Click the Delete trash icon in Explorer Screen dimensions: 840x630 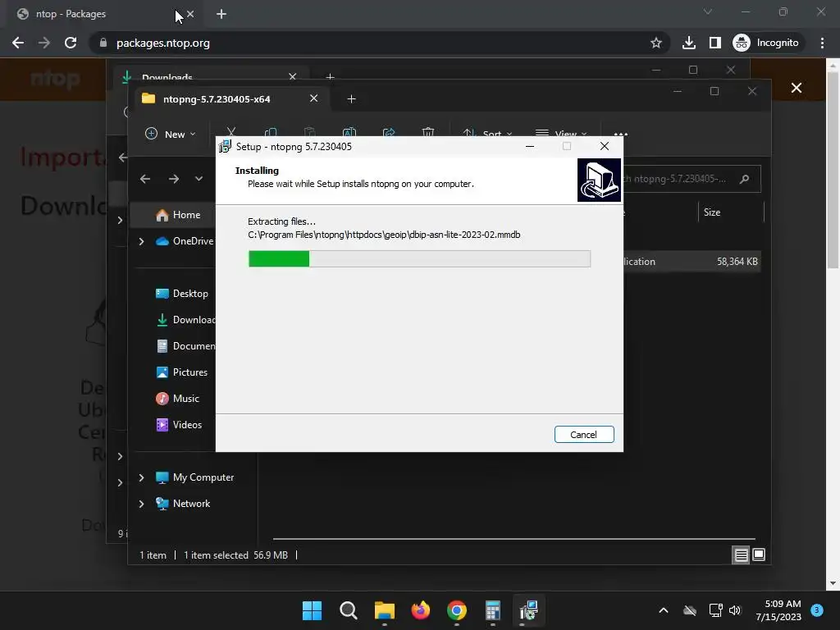click(428, 132)
